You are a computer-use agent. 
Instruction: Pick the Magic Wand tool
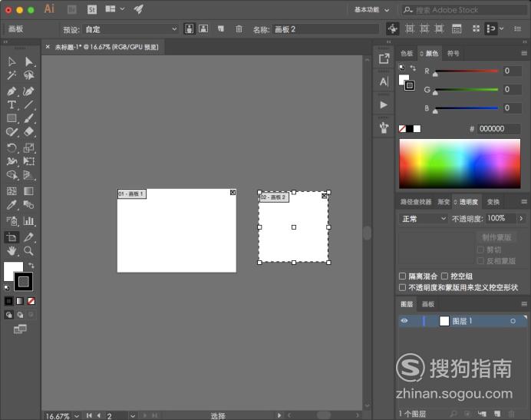coord(12,75)
